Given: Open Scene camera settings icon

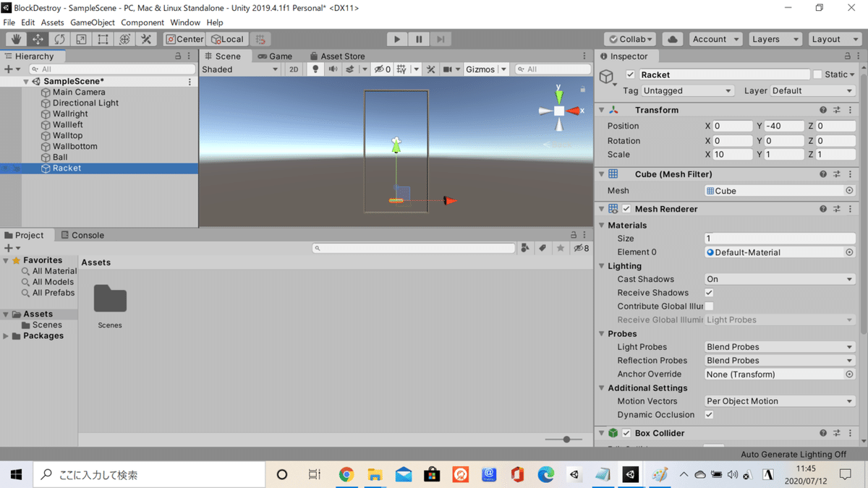Looking at the screenshot, I should (x=448, y=69).
